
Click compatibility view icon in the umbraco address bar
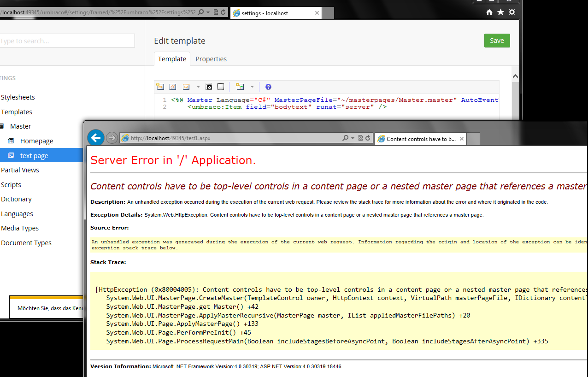click(216, 12)
